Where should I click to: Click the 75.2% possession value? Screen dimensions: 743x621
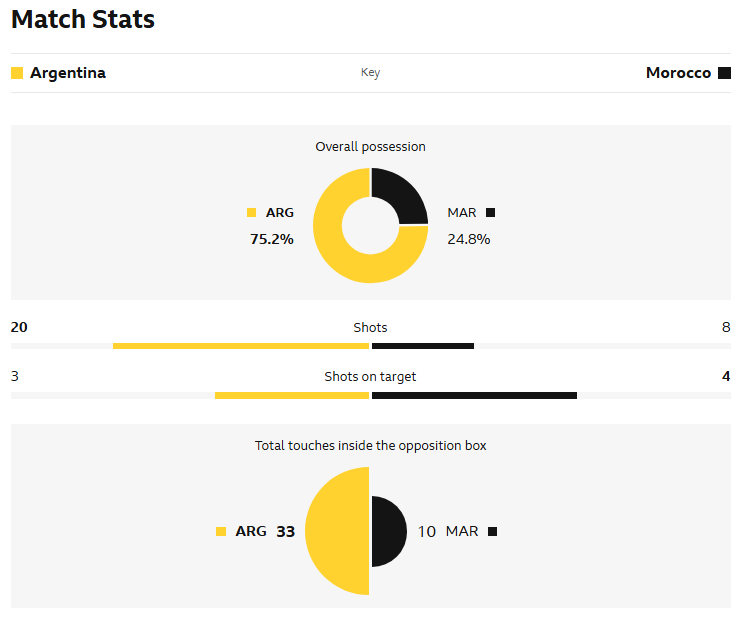(272, 239)
